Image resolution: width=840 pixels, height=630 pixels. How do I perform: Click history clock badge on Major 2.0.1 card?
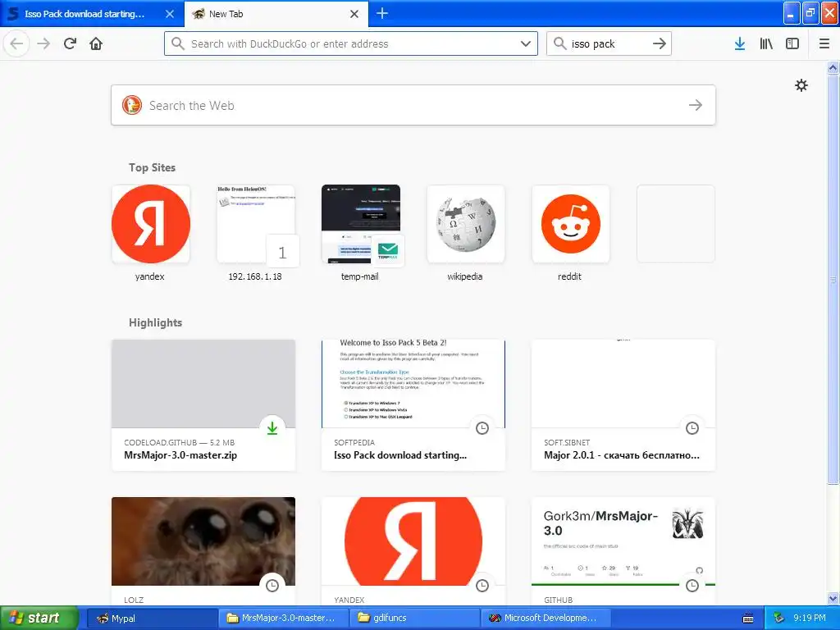692,427
